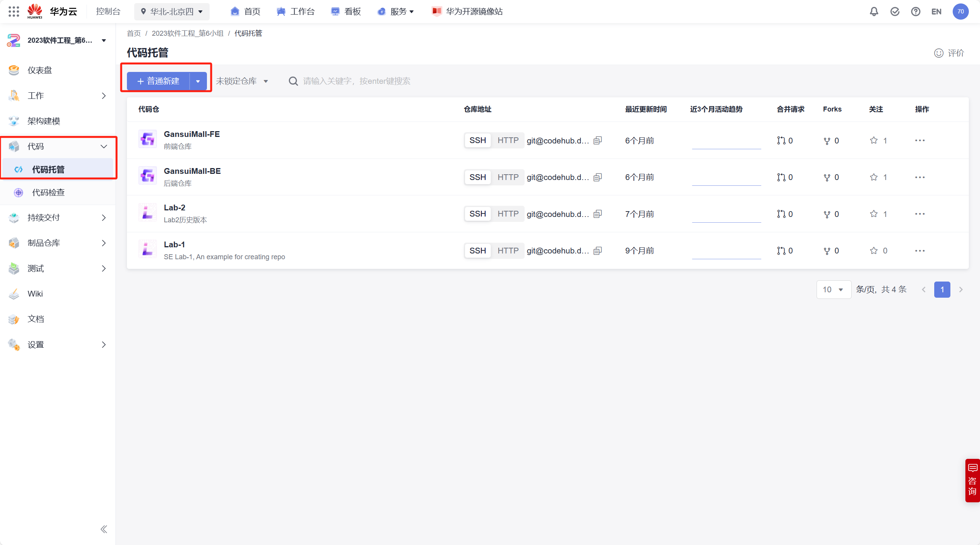The width and height of the screenshot is (980, 545).
Task: Open more actions for GansuiMall-BE
Action: coord(920,177)
